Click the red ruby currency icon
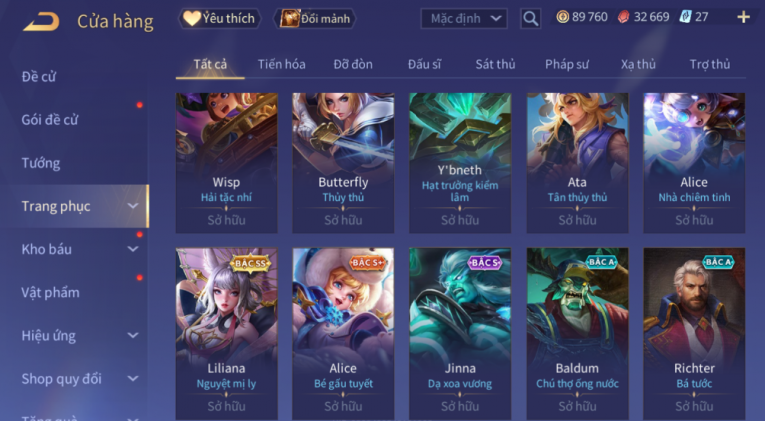 coord(623,17)
